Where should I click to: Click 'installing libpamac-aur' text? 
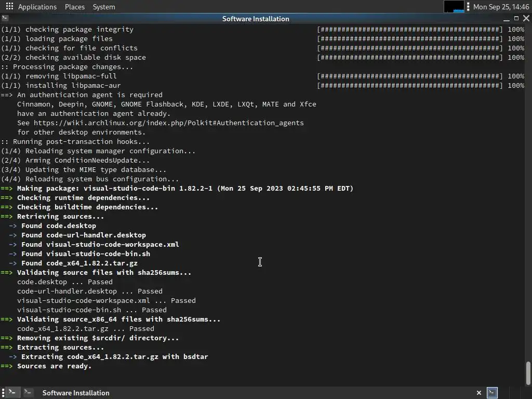click(73, 86)
